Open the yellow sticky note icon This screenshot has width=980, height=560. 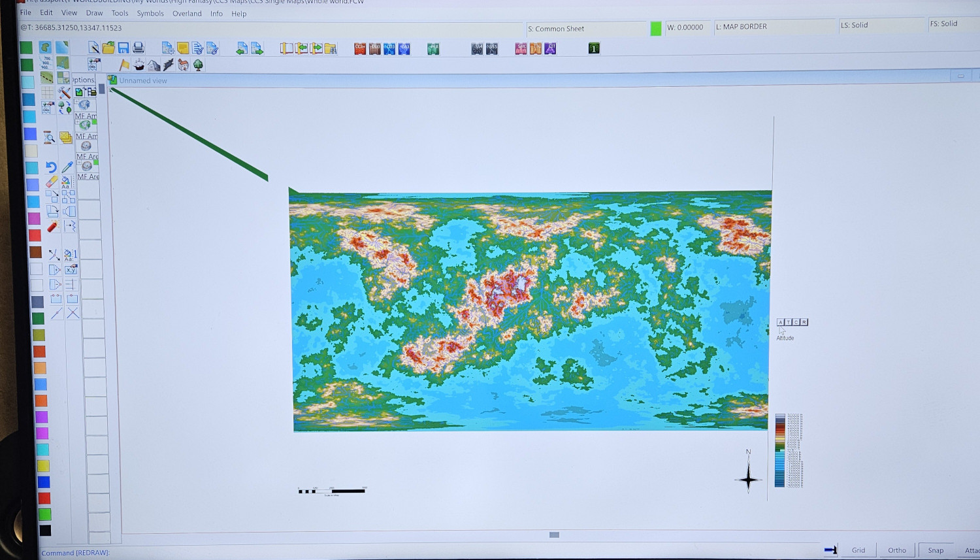(x=183, y=48)
